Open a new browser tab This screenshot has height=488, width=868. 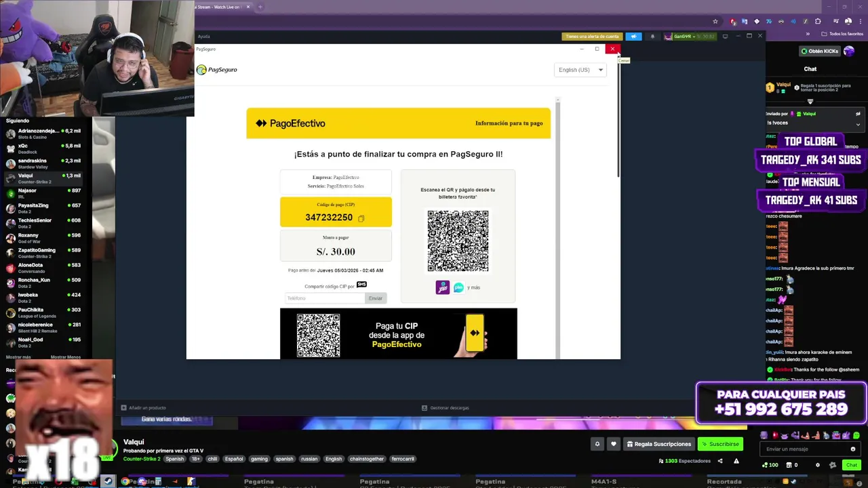point(260,7)
